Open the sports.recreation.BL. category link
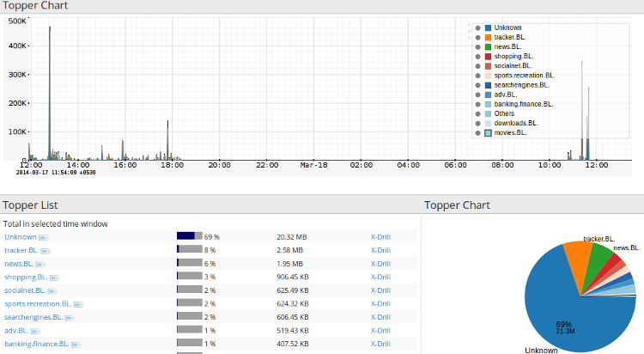Screen dimensions: 644x354 tap(38, 303)
